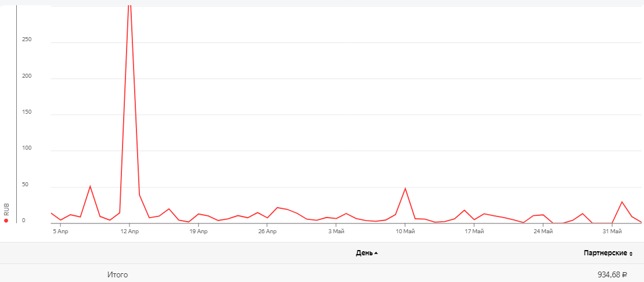Select the 3 Май axis tick label
This screenshot has width=644, height=282.
tap(336, 232)
